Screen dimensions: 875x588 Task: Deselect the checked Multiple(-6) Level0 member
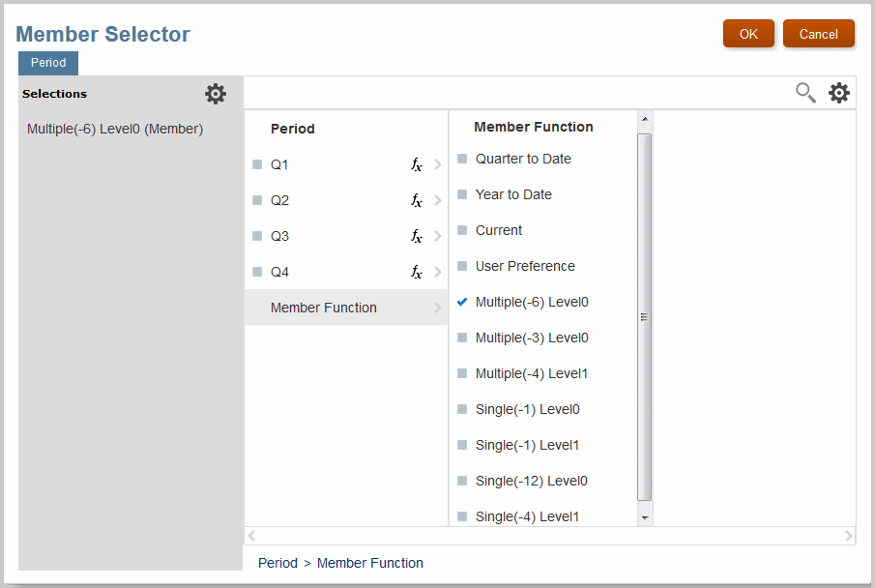(x=462, y=302)
